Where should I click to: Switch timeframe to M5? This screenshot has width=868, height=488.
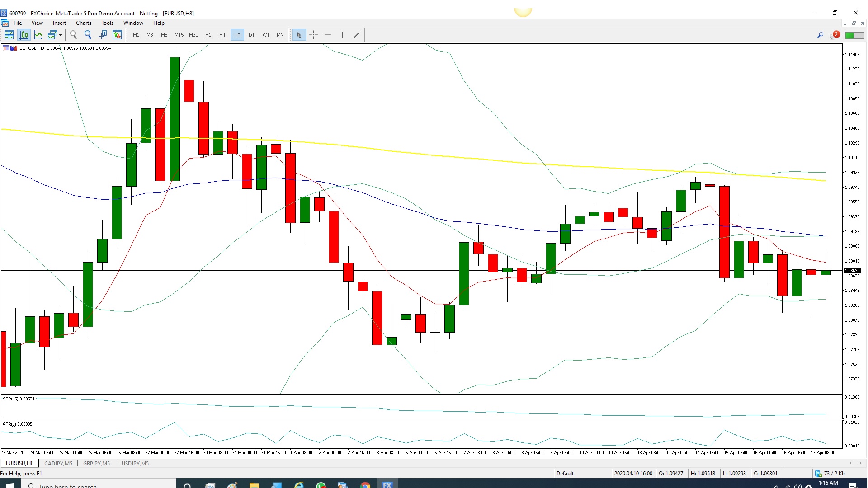[x=164, y=35]
